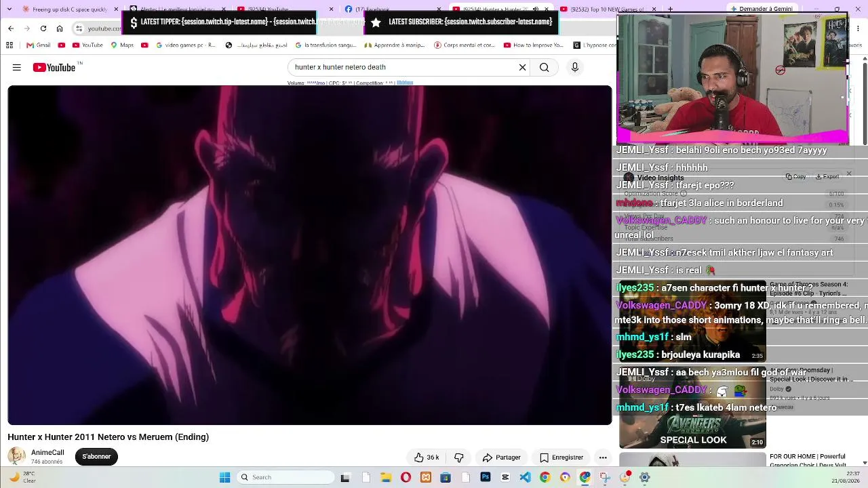
Task: Open the 'Corps mental et cor...' bookmark
Action: click(465, 45)
